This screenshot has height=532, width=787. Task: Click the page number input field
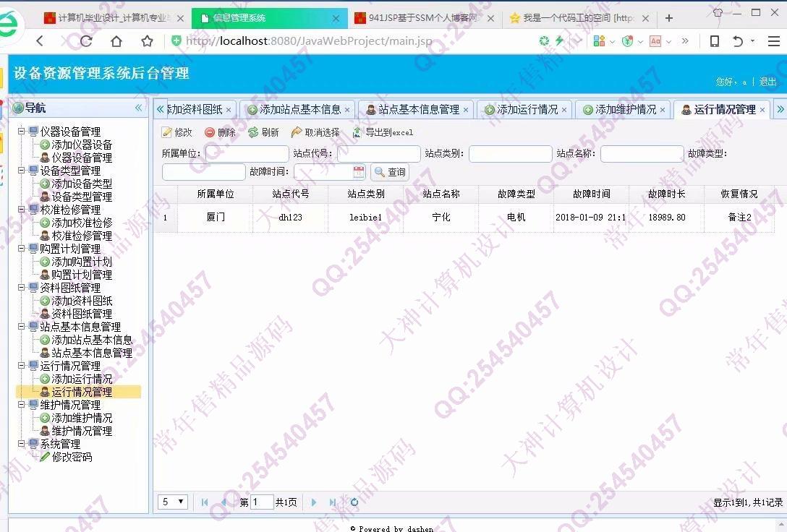tap(262, 502)
